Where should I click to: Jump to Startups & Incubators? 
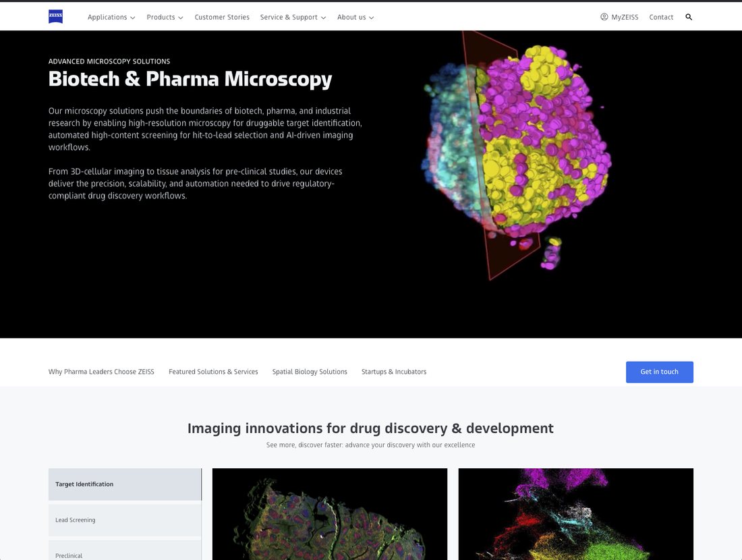pos(394,372)
